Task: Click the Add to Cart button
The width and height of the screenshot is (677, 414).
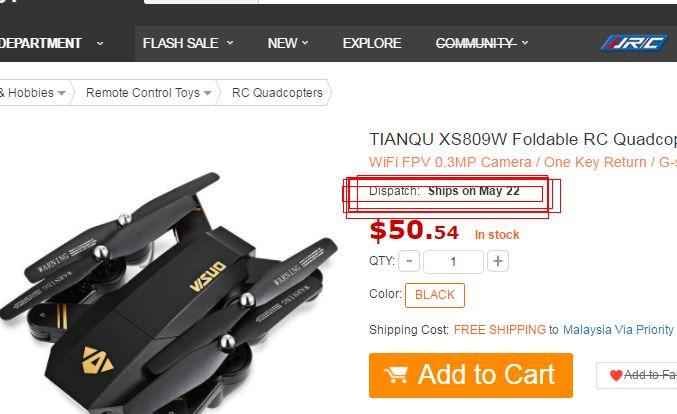Action: coord(471,375)
